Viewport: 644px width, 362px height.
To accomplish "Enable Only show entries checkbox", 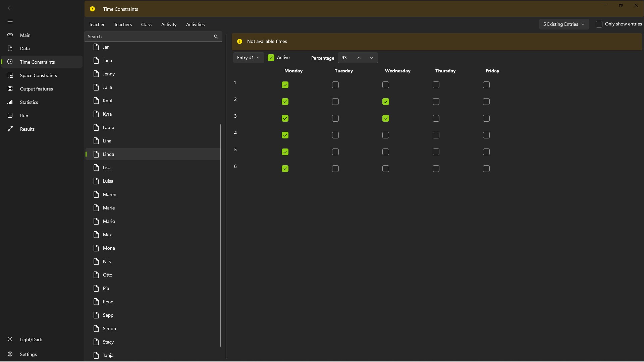I will 599,24.
